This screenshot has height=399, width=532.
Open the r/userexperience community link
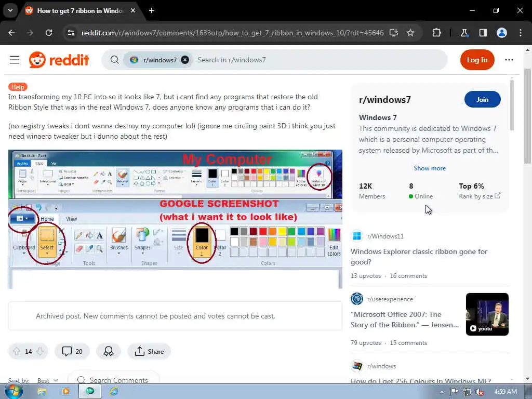coord(390,299)
